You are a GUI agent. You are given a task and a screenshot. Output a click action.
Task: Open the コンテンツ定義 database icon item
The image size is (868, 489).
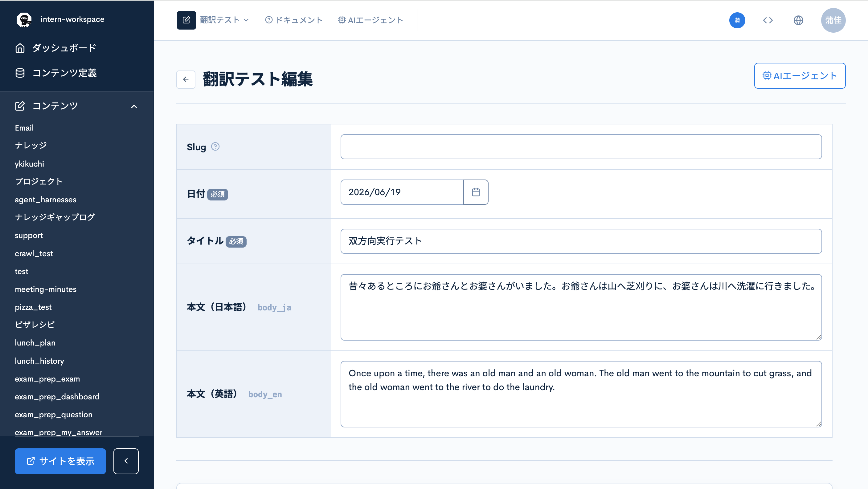pos(55,73)
